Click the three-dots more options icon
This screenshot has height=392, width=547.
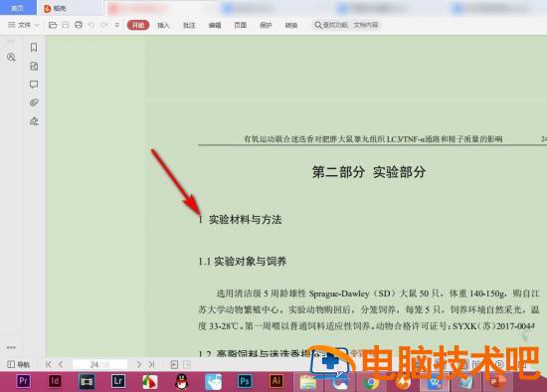[11, 347]
